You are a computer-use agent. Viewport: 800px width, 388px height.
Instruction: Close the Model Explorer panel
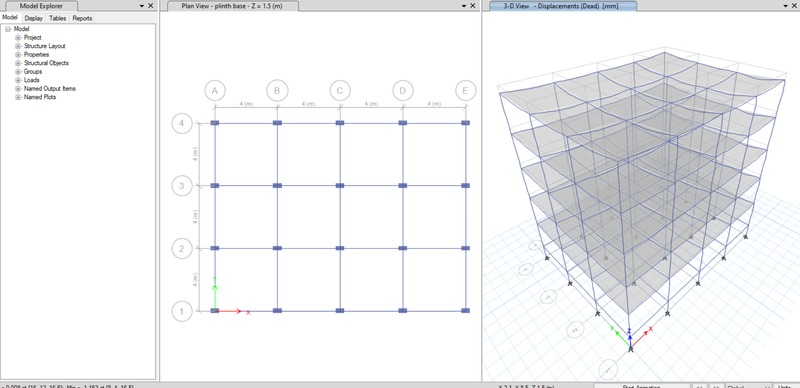(150, 6)
